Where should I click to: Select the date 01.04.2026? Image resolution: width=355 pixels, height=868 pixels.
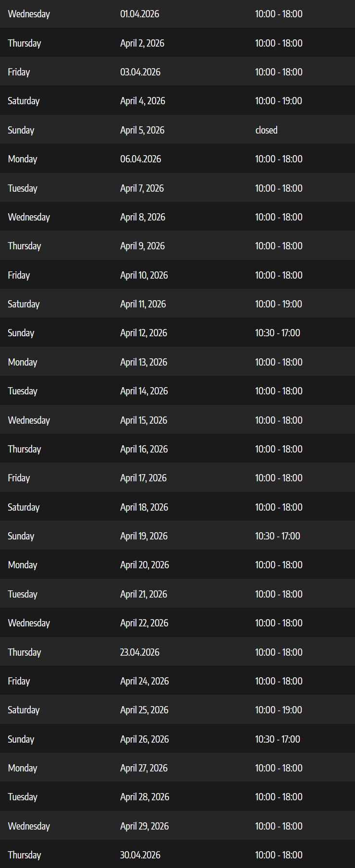click(139, 14)
